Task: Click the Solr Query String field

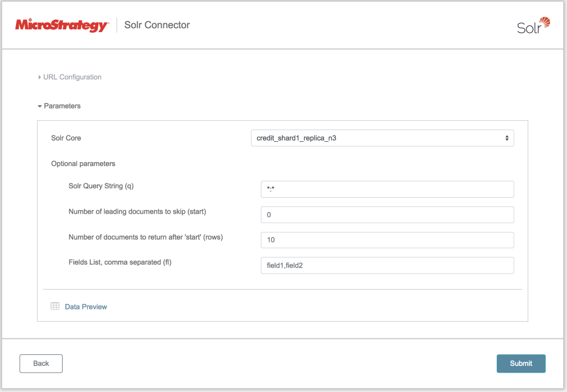Action: pos(387,189)
